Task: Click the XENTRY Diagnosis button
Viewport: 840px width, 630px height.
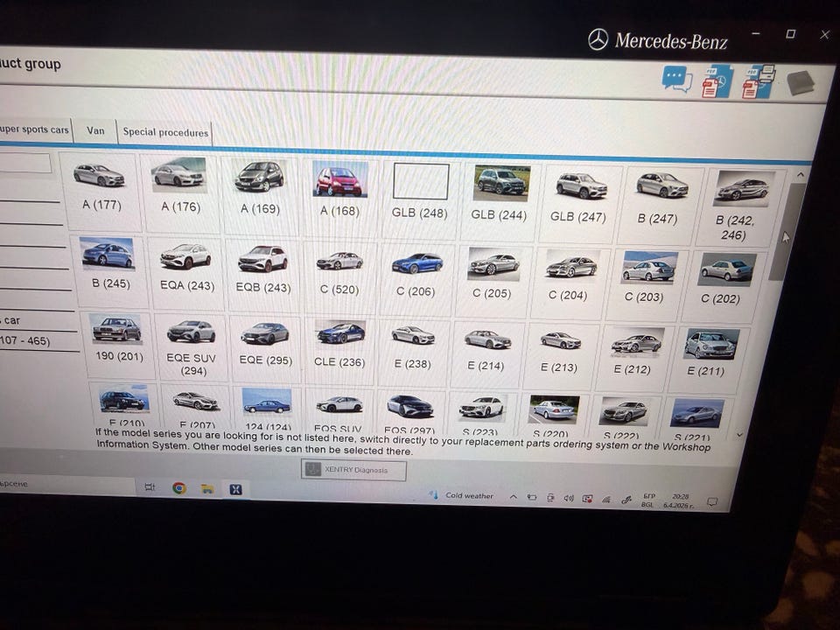Action: pos(353,470)
